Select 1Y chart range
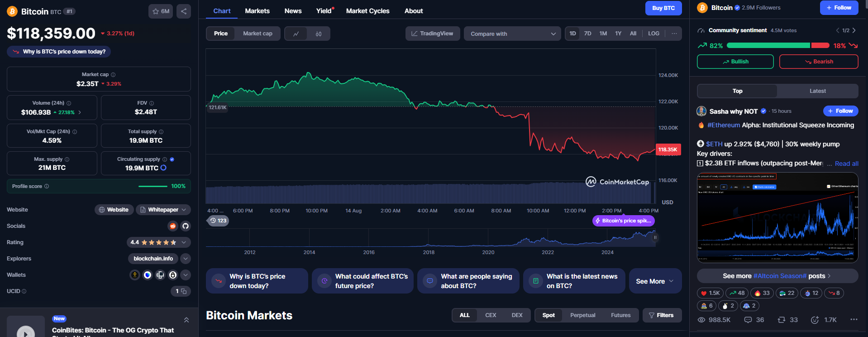This screenshot has height=337, width=868. coord(618,34)
